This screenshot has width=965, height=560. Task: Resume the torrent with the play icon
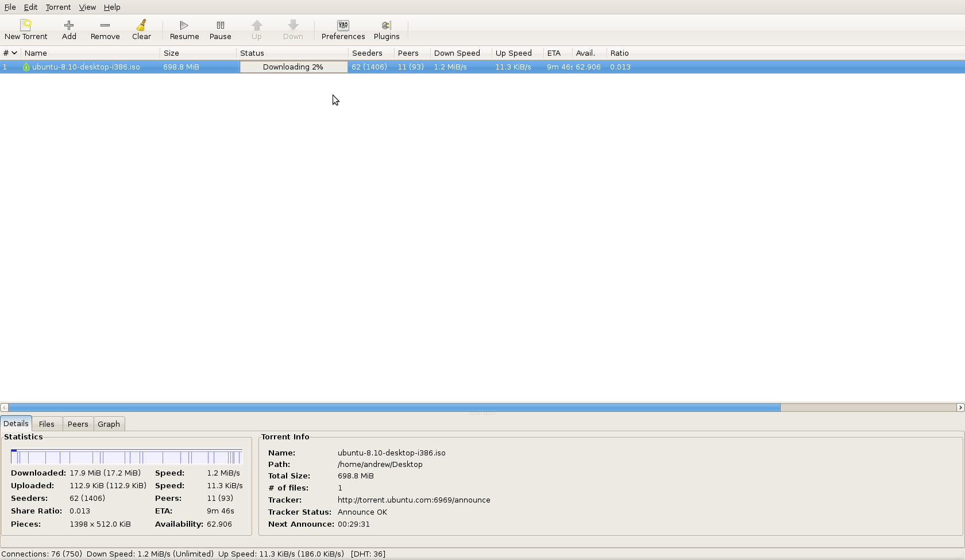click(184, 25)
